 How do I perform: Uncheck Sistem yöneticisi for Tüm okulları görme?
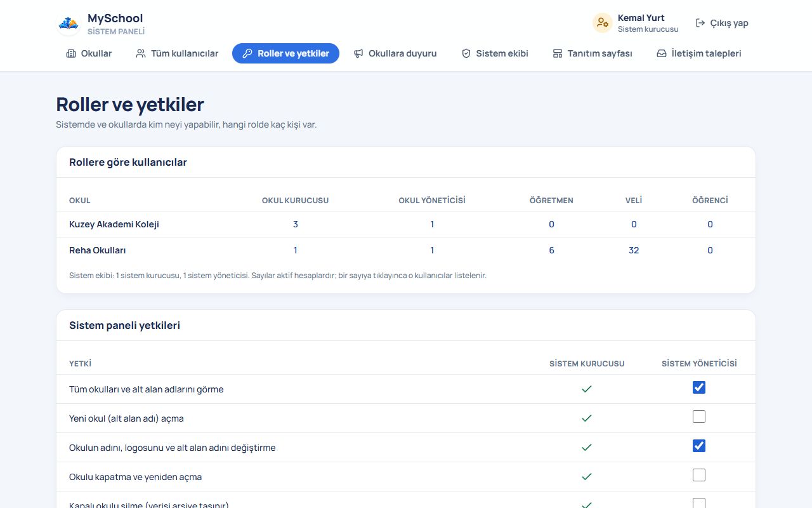coord(699,387)
